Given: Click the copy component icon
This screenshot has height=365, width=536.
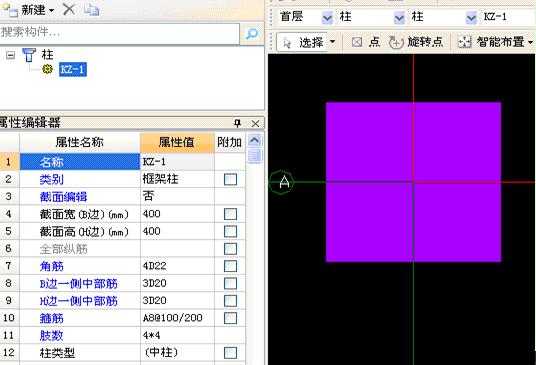Looking at the screenshot, I should 91,10.
